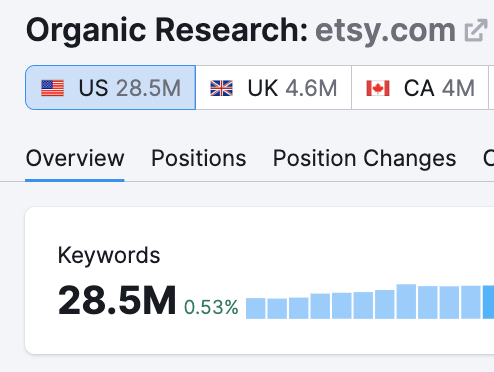Click the Keywords card label

coord(109,255)
